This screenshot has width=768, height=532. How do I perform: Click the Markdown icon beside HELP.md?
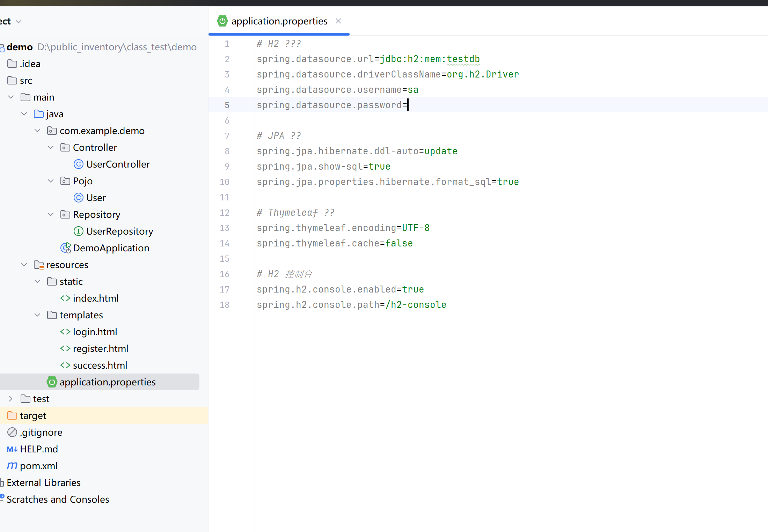click(12, 449)
